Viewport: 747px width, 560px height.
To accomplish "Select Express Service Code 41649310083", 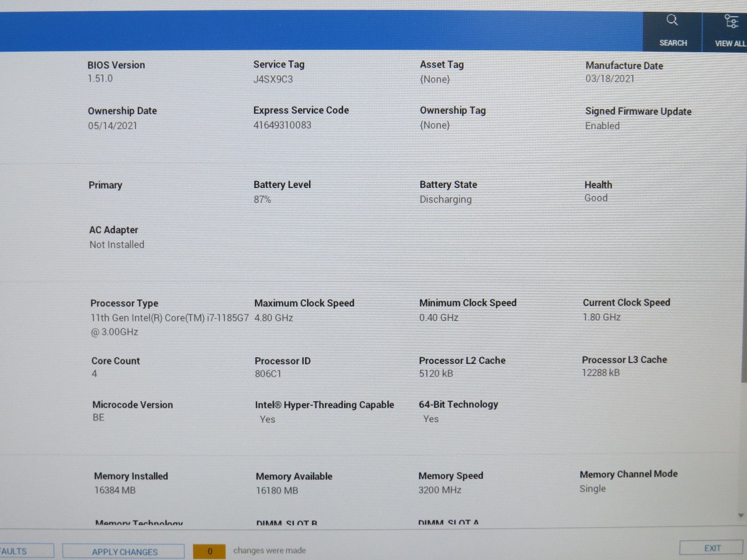I will click(282, 125).
